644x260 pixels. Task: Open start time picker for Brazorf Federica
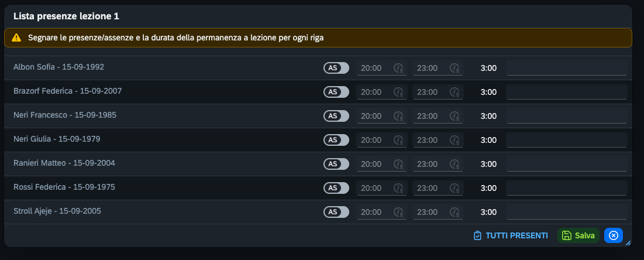399,92
